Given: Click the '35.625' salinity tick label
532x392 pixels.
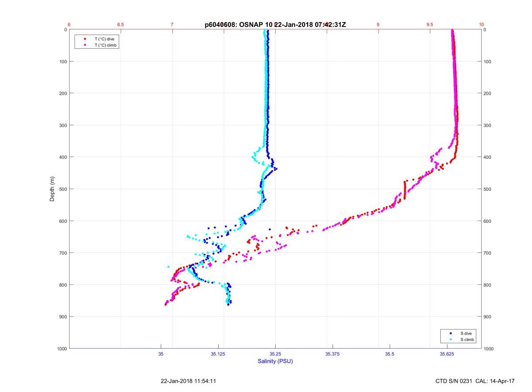Looking at the screenshot, I should coord(447,354).
